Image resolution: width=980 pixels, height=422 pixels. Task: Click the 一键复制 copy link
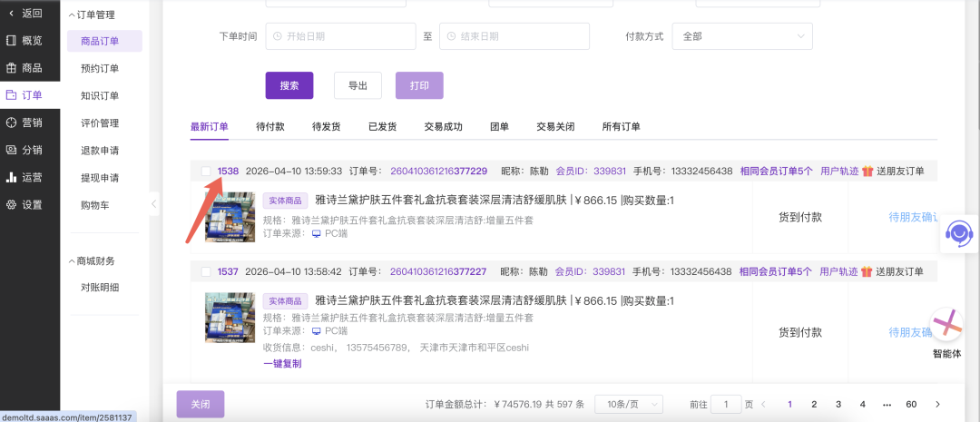point(282,363)
